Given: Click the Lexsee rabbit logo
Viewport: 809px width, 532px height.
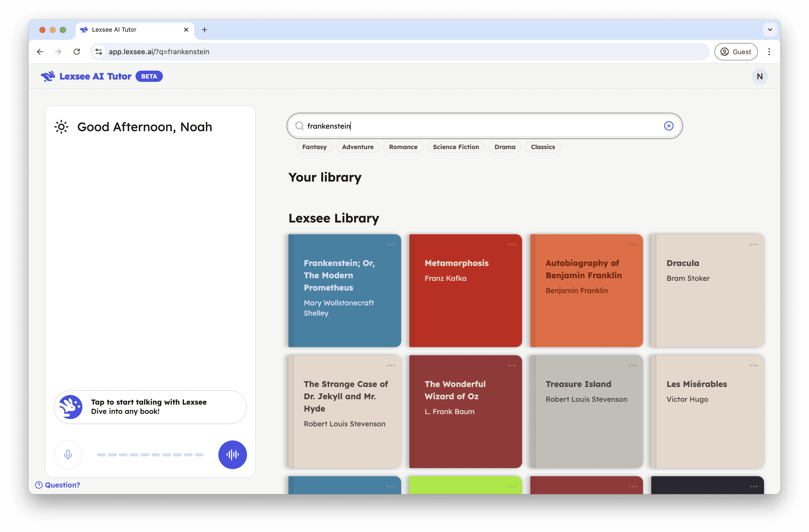Looking at the screenshot, I should click(48, 76).
